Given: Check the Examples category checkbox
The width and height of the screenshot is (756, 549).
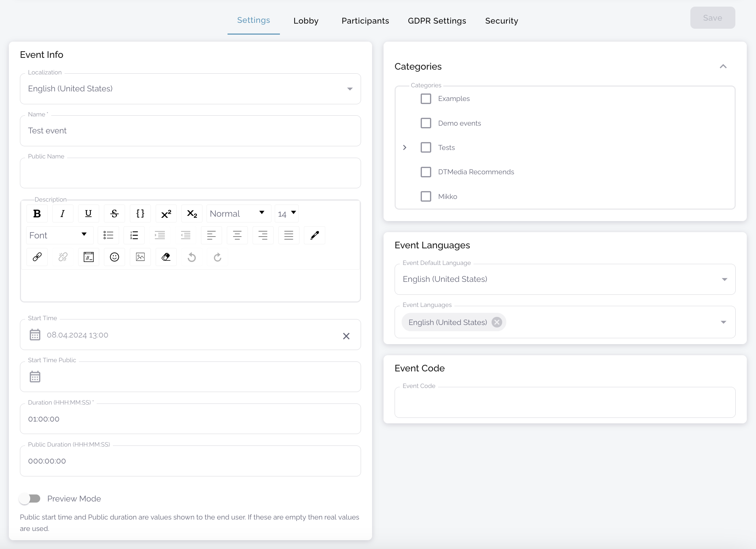Looking at the screenshot, I should click(x=426, y=99).
